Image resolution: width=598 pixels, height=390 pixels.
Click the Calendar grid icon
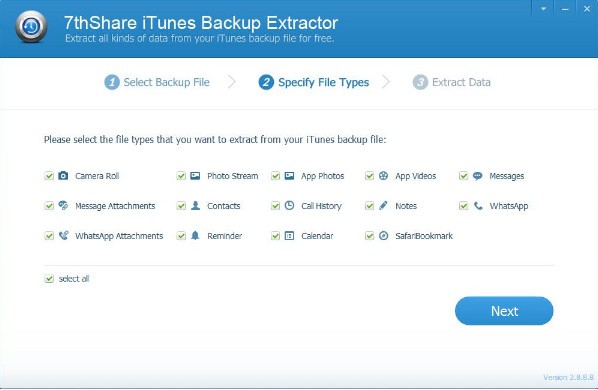(x=289, y=236)
